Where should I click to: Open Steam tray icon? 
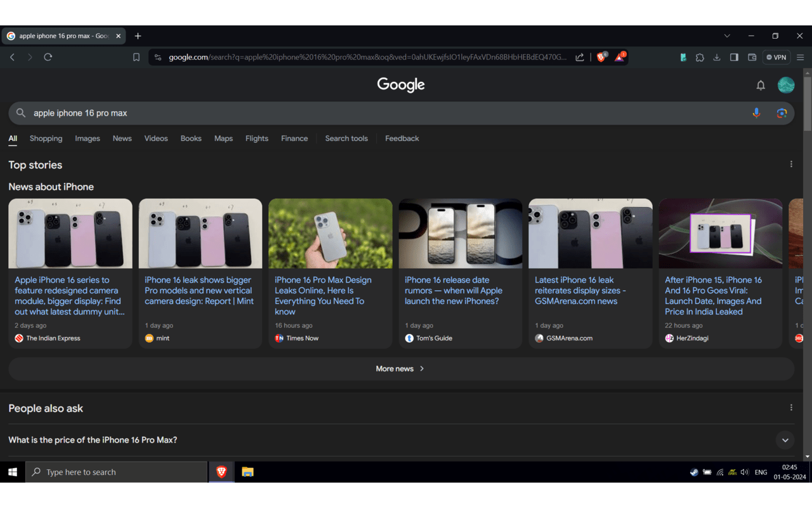[694, 472]
